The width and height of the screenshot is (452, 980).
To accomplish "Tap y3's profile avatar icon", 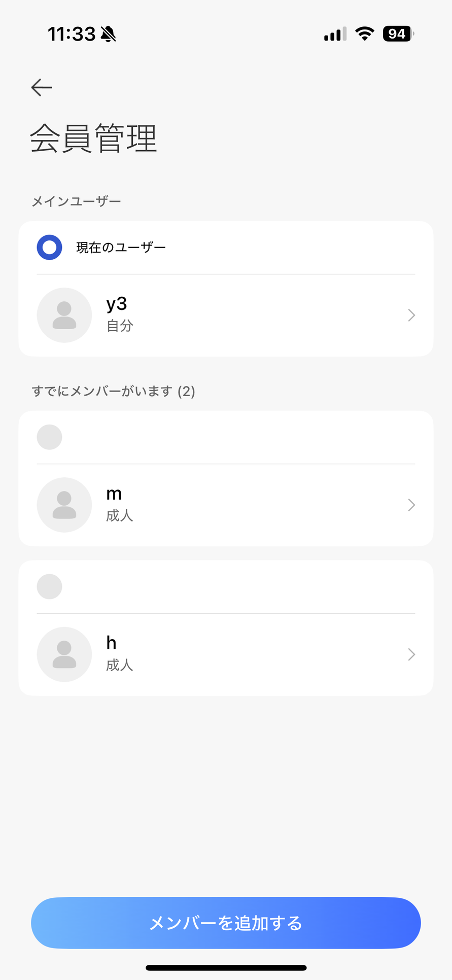I will 64,315.
